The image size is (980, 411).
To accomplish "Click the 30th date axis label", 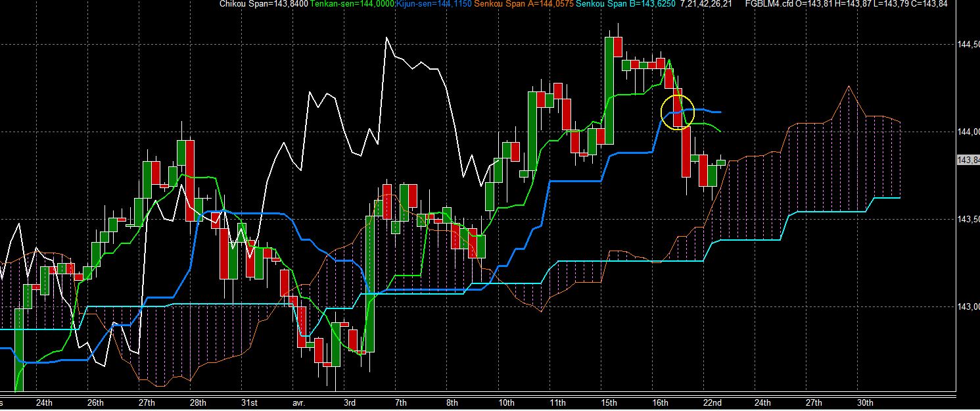I will click(866, 403).
